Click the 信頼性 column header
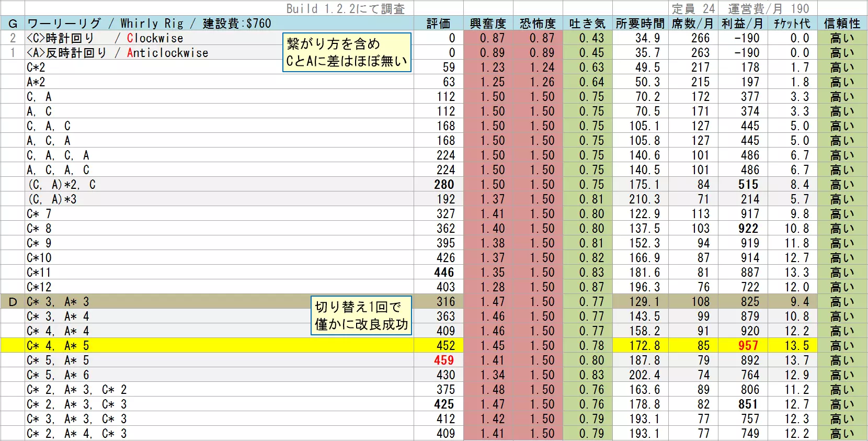 (842, 24)
